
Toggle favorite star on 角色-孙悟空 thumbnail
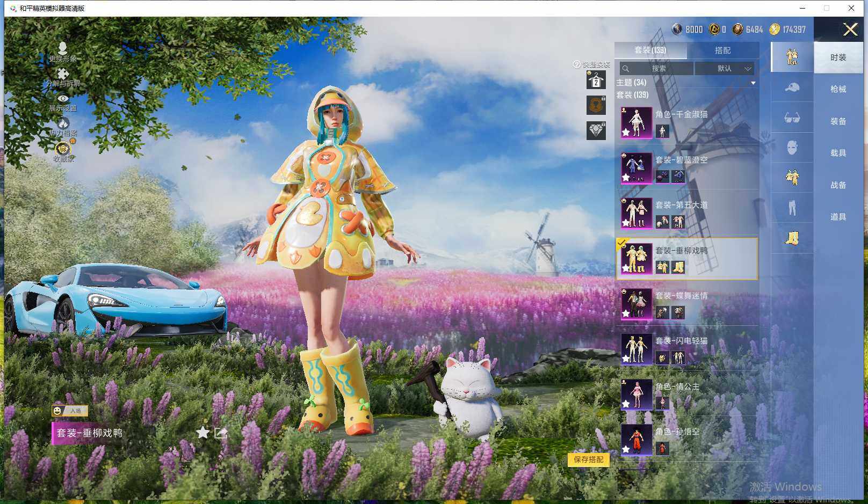[626, 449]
